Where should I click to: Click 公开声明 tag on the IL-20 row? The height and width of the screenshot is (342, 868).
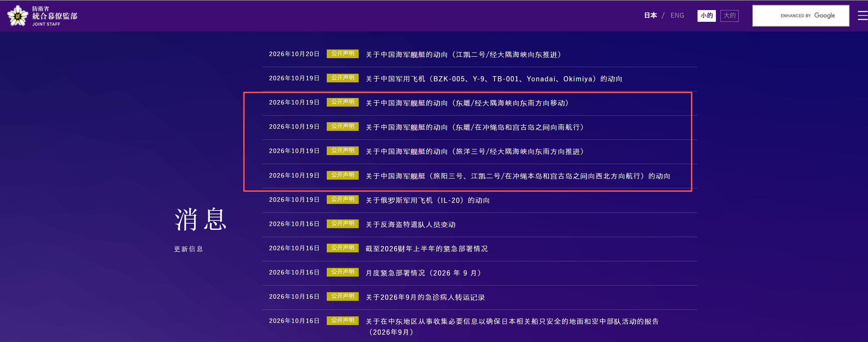coord(342,199)
